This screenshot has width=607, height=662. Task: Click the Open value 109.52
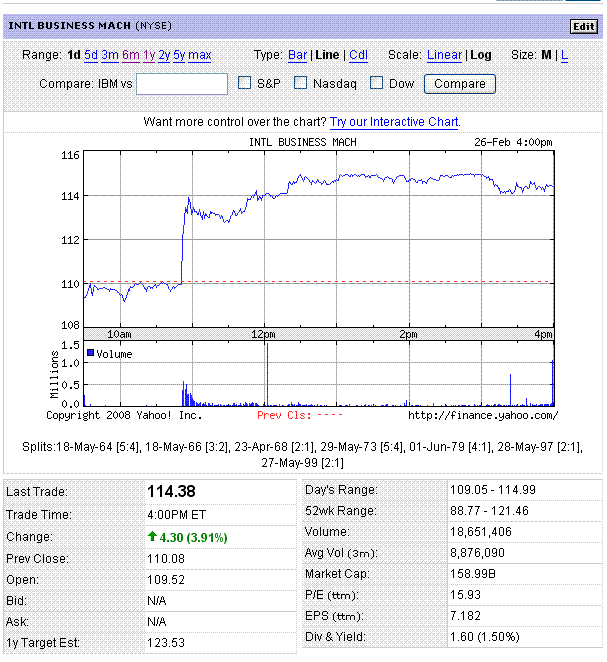point(166,580)
